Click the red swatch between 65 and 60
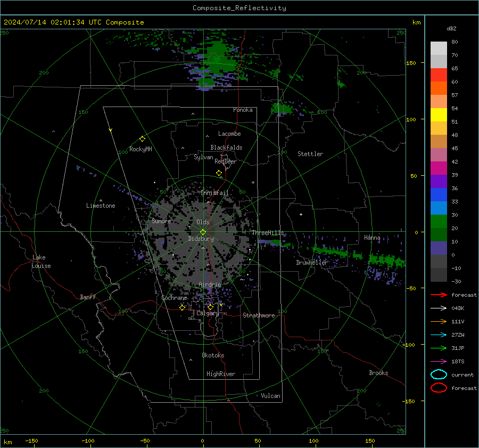Image resolution: width=479 pixels, height=448 pixels. point(439,75)
